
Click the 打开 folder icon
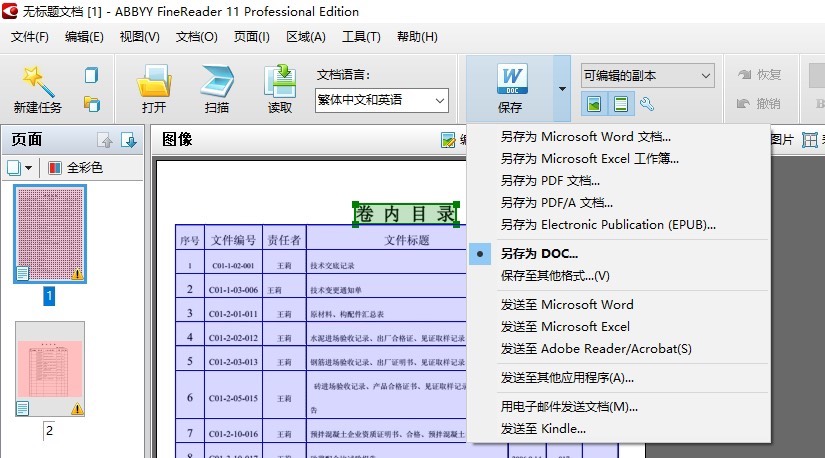[x=154, y=80]
